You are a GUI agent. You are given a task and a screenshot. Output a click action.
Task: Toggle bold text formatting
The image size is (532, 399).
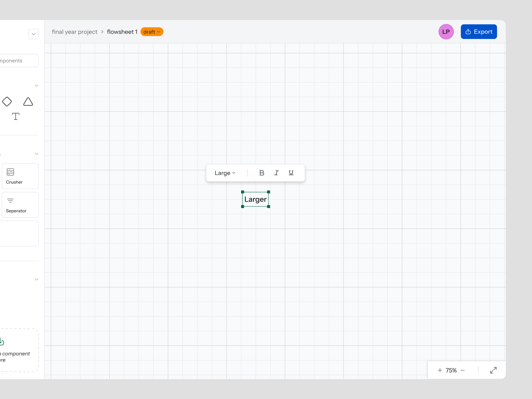pos(262,173)
